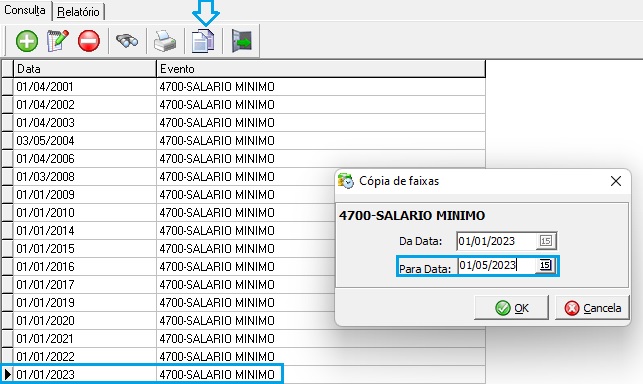Viewport: 643px width, 384px height.
Task: Switch to the Relatório tab
Action: click(x=78, y=12)
